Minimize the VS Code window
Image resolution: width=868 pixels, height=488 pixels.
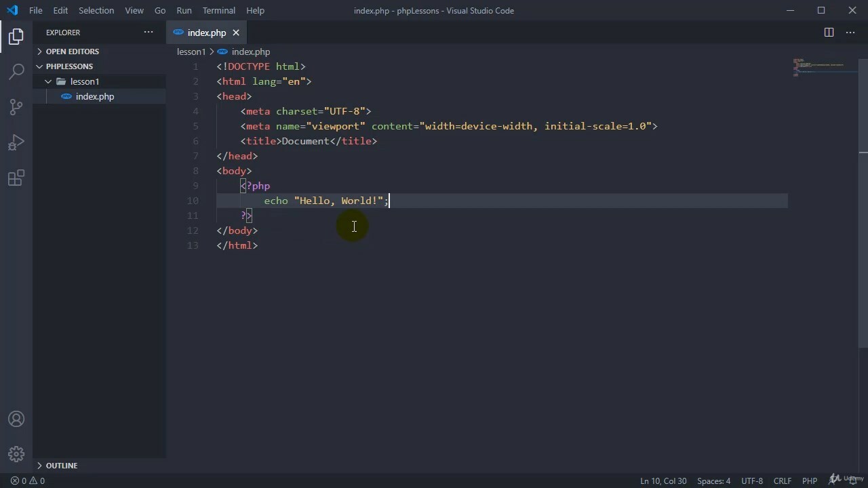point(790,10)
